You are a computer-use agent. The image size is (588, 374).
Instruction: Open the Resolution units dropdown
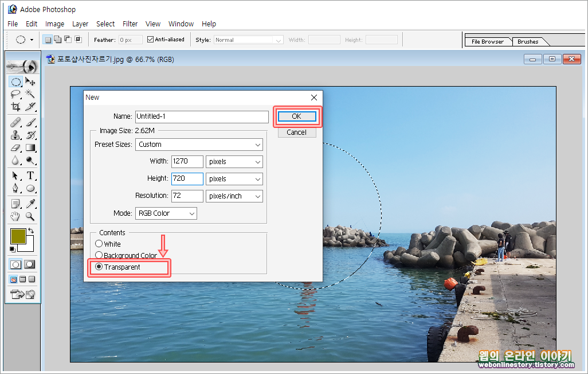pos(234,196)
